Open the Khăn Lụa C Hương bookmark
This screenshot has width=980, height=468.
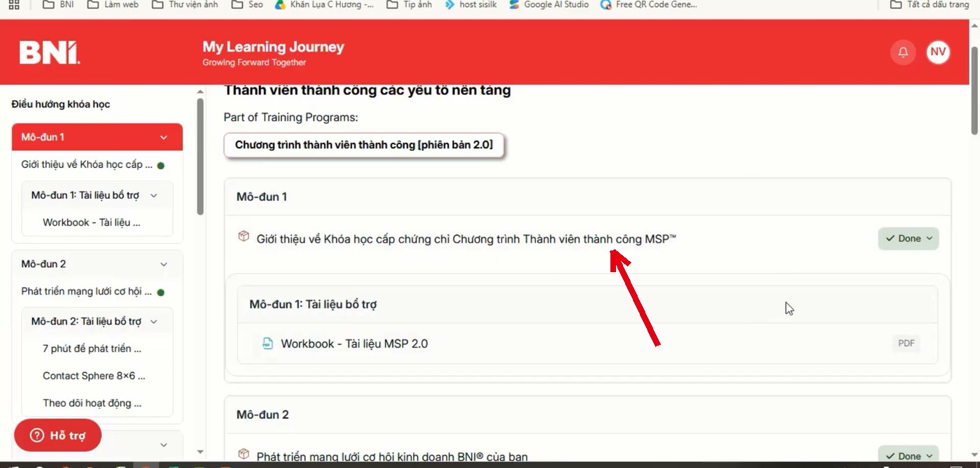pos(324,4)
